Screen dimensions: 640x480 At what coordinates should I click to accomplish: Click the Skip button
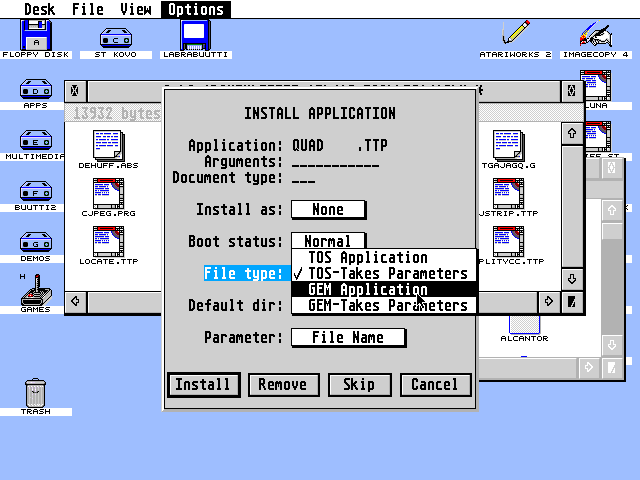point(360,384)
